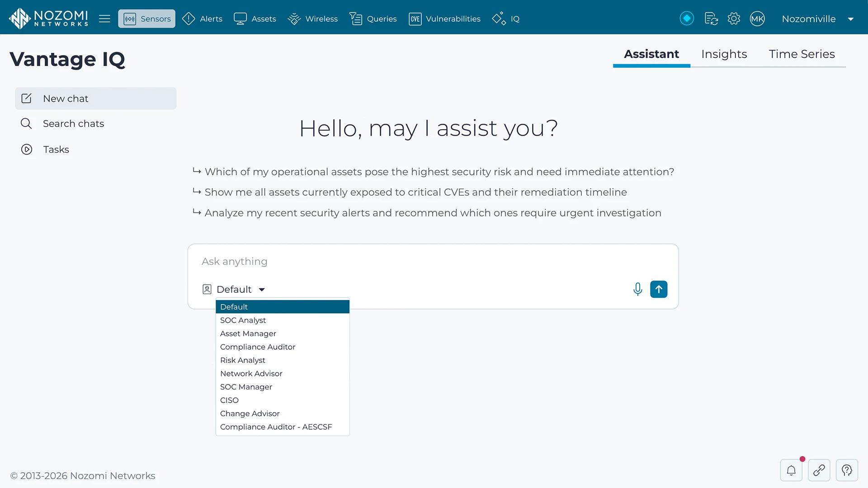
Task: Open the Vulnerabilities page
Action: (444, 19)
